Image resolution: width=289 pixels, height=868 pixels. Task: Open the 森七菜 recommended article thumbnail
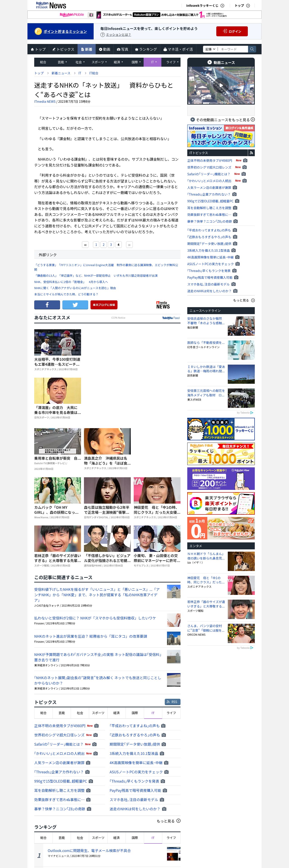pos(107,490)
